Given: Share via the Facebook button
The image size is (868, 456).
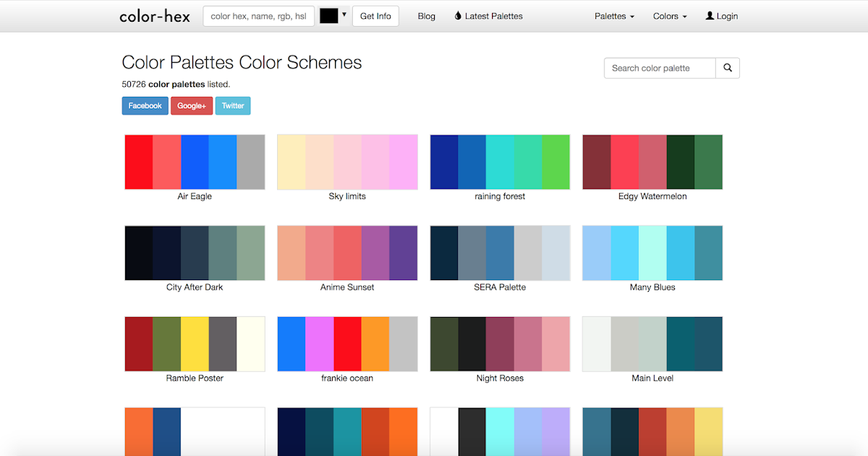Looking at the screenshot, I should [x=145, y=106].
